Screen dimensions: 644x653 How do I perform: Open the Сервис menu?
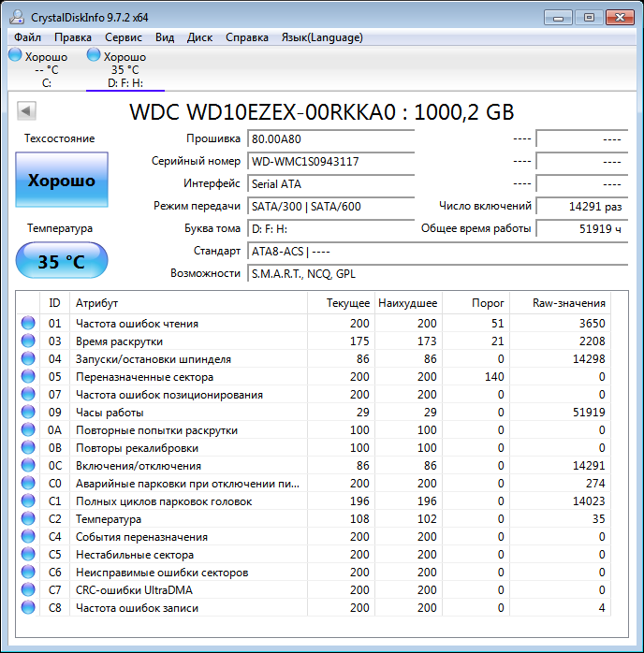(124, 37)
